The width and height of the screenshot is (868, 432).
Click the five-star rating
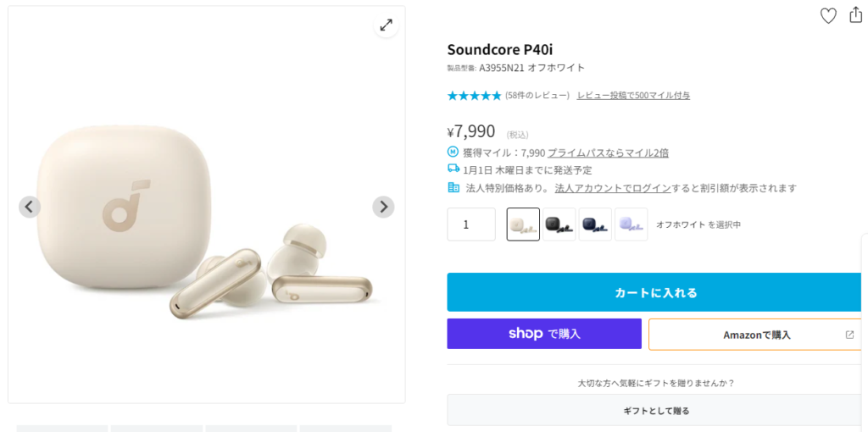474,96
